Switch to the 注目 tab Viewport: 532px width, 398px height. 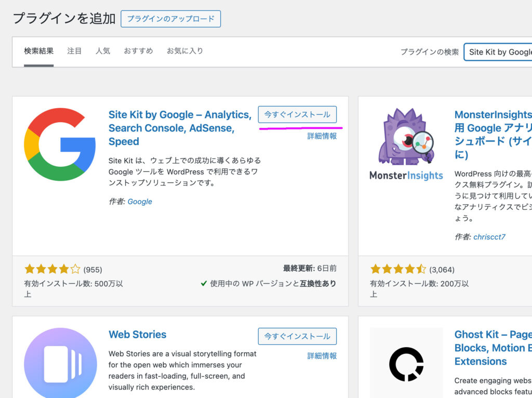(x=74, y=51)
